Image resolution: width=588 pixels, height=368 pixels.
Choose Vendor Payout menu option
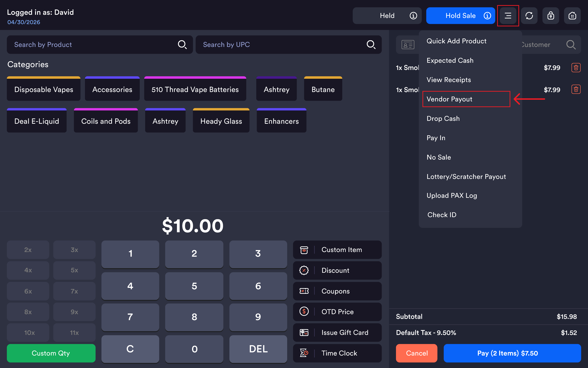(466, 99)
